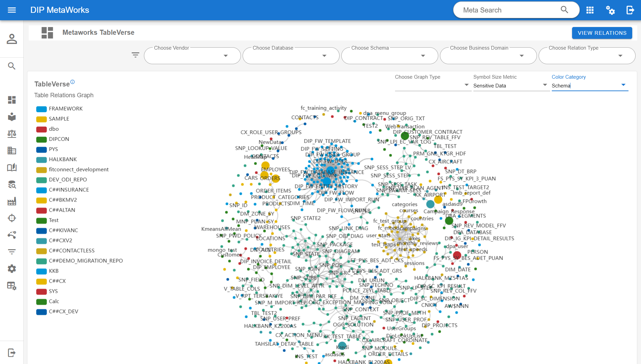Screen dimensions: 641x364
Task: Click the database search sidebar icon
Action: click(x=12, y=184)
